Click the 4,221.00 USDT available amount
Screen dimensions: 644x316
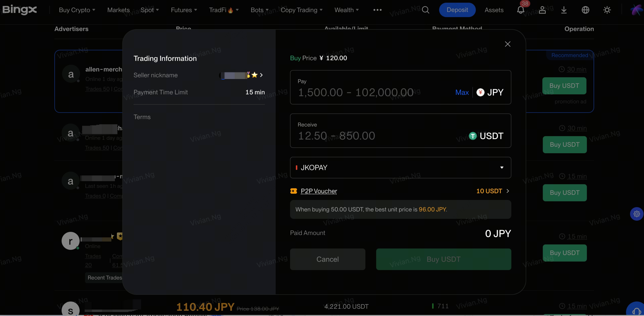[x=346, y=306]
